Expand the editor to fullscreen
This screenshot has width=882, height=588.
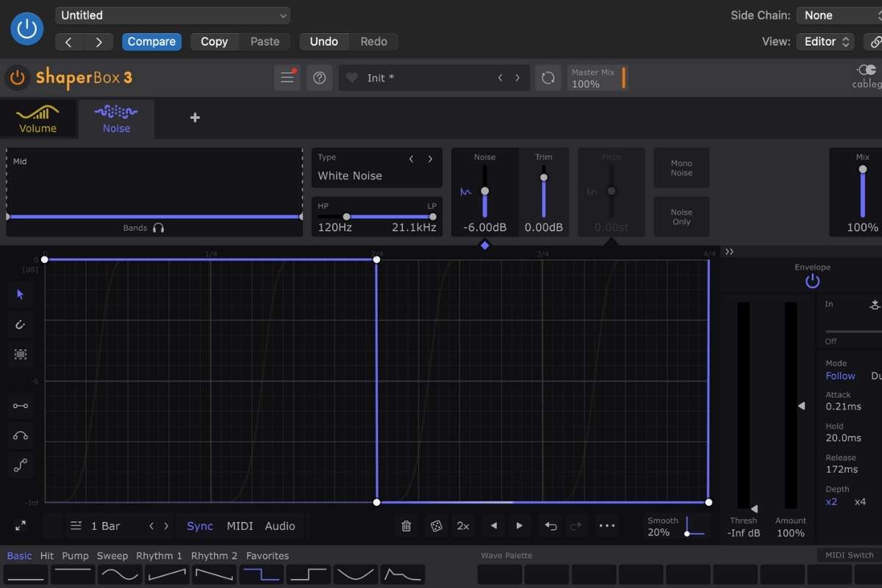[x=21, y=526]
